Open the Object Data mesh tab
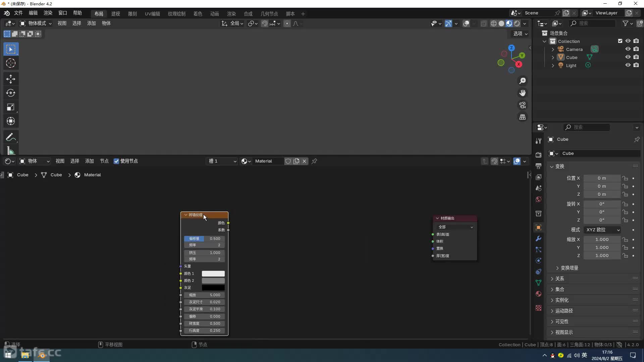 [538, 283]
